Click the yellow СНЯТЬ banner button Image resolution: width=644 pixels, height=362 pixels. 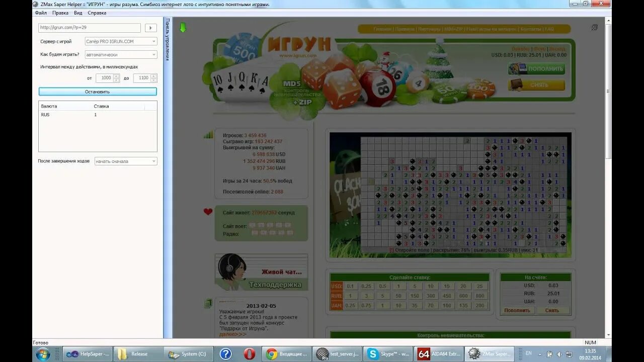(536, 84)
